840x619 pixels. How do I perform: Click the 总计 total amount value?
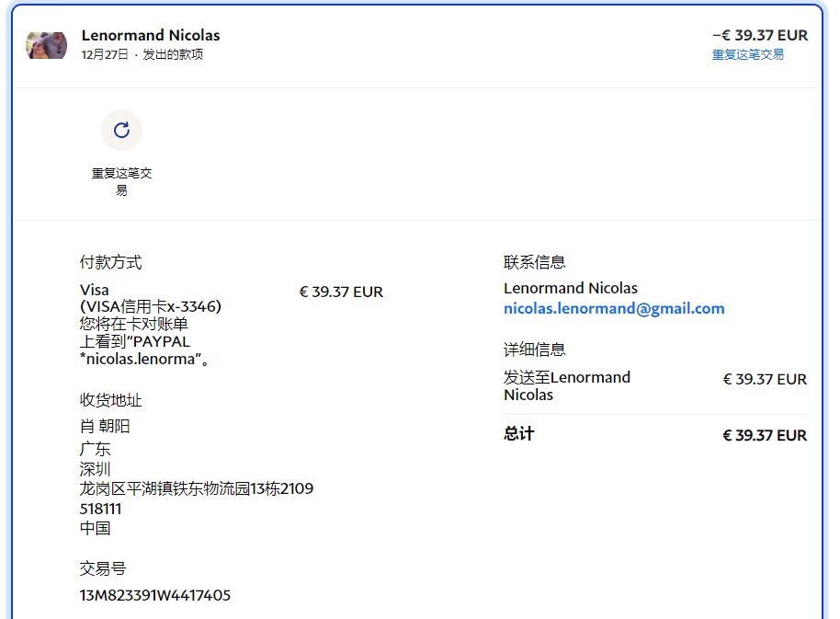coord(764,435)
